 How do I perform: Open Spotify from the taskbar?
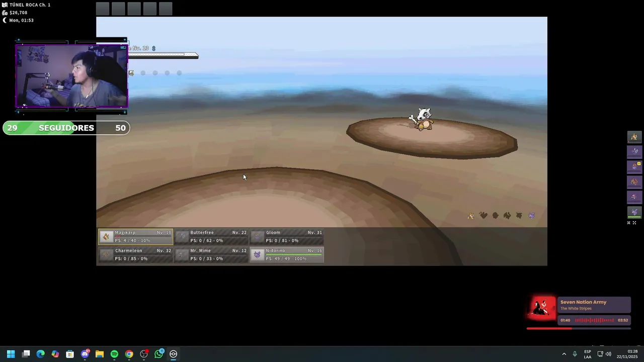pos(114,354)
